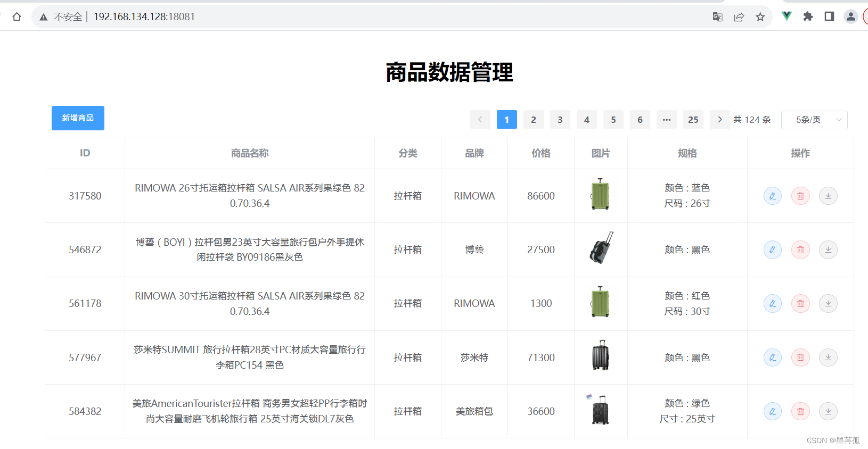
Task: Click price cell 71300
Action: tap(541, 357)
